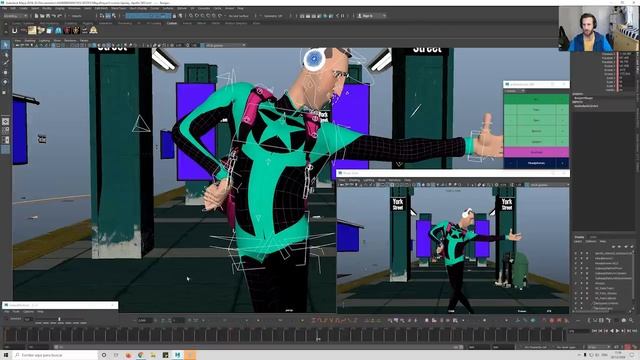Click the taskbar search box
This screenshot has height=360, width=640.
[55, 355]
